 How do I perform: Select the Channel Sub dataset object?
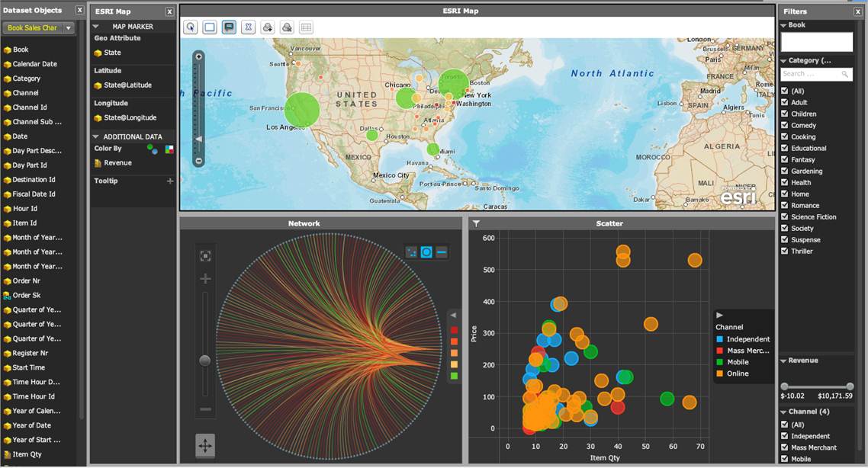coord(37,122)
